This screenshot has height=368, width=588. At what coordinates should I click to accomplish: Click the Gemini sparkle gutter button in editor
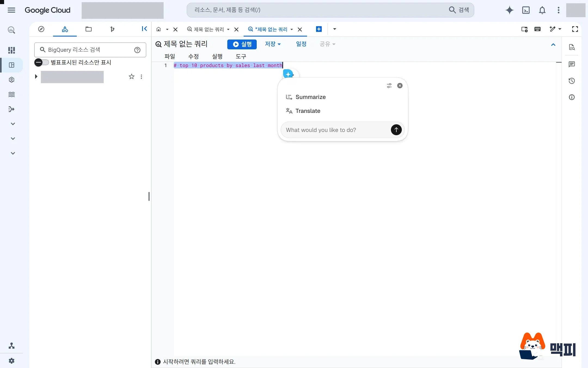tap(288, 74)
